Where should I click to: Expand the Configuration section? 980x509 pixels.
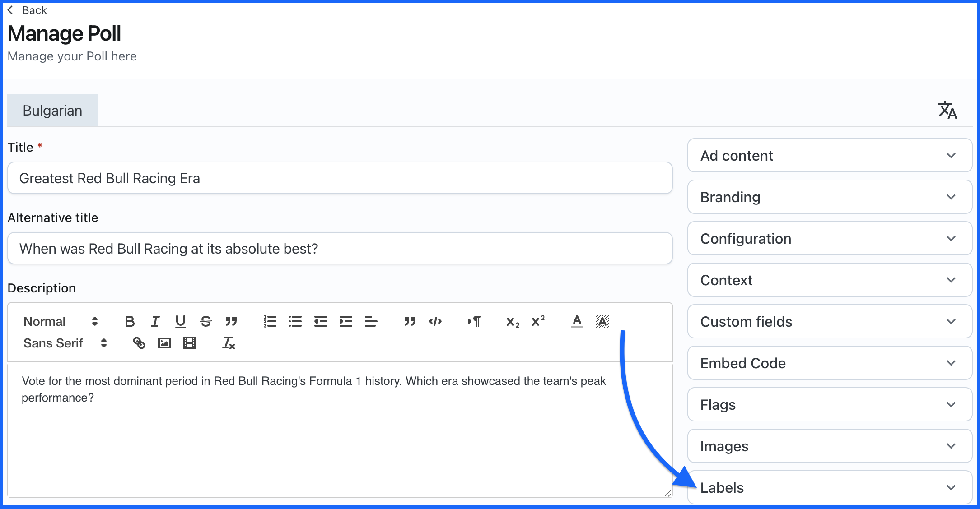point(829,238)
